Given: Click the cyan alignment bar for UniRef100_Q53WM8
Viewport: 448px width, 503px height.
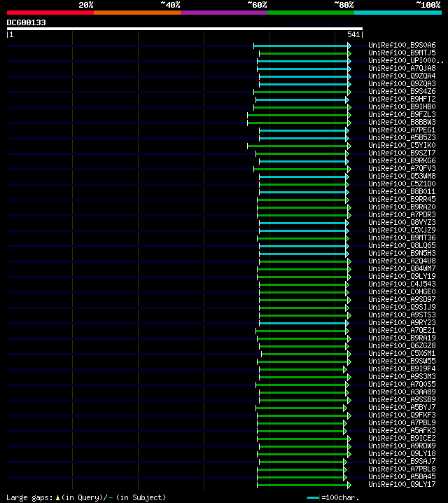Looking at the screenshot, I should [302, 177].
